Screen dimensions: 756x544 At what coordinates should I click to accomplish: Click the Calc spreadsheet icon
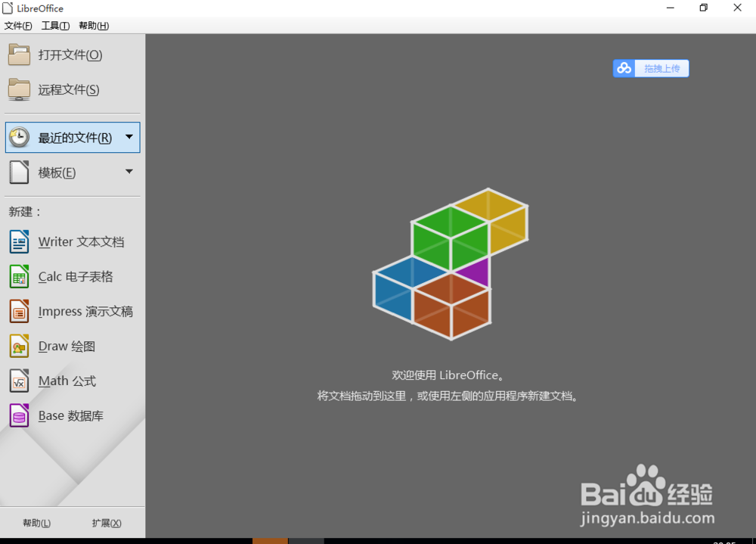20,277
